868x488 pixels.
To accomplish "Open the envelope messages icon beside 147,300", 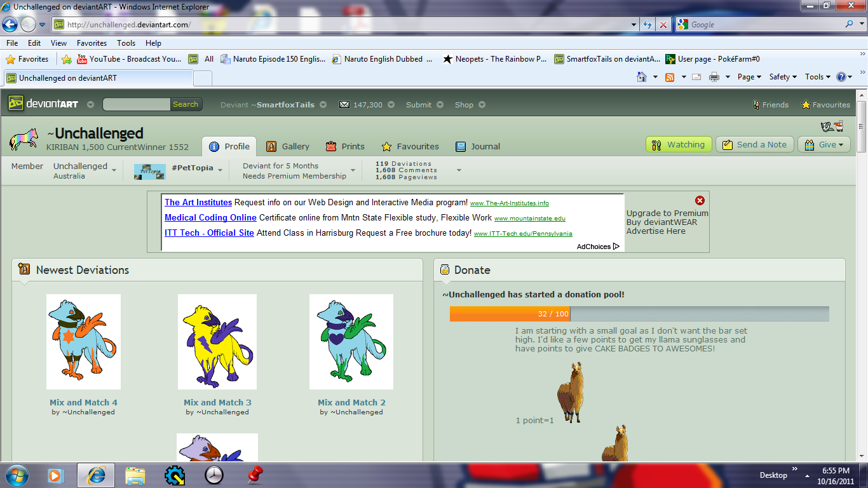I will coord(344,105).
